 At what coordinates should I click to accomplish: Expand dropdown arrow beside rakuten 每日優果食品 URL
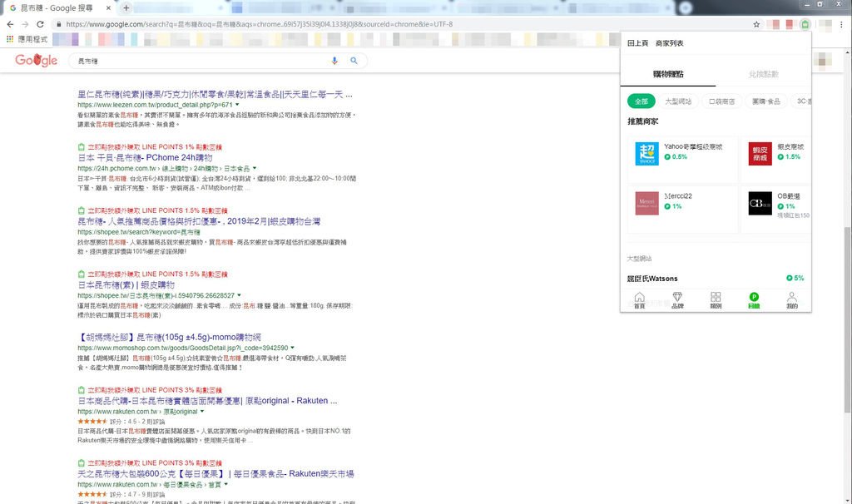(x=226, y=484)
